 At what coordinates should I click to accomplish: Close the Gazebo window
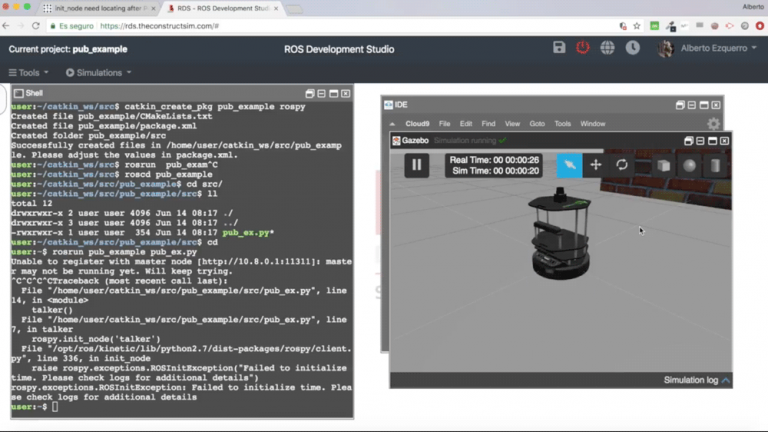pos(724,141)
